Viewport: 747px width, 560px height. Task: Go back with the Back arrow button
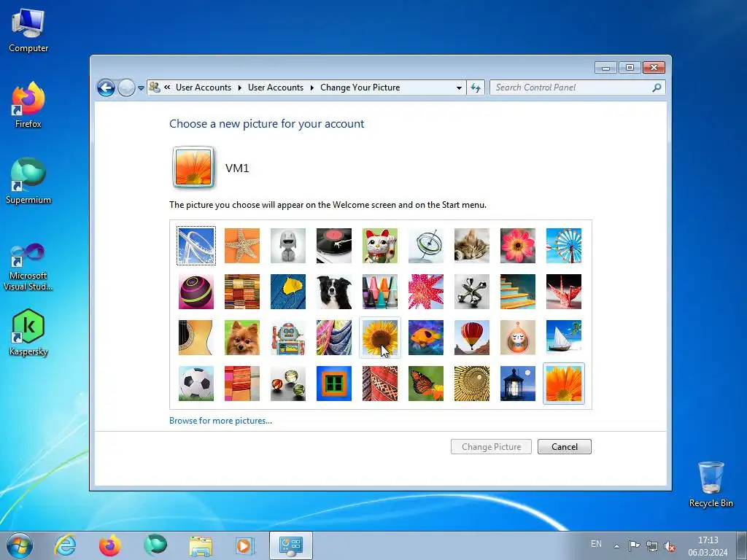pos(106,87)
